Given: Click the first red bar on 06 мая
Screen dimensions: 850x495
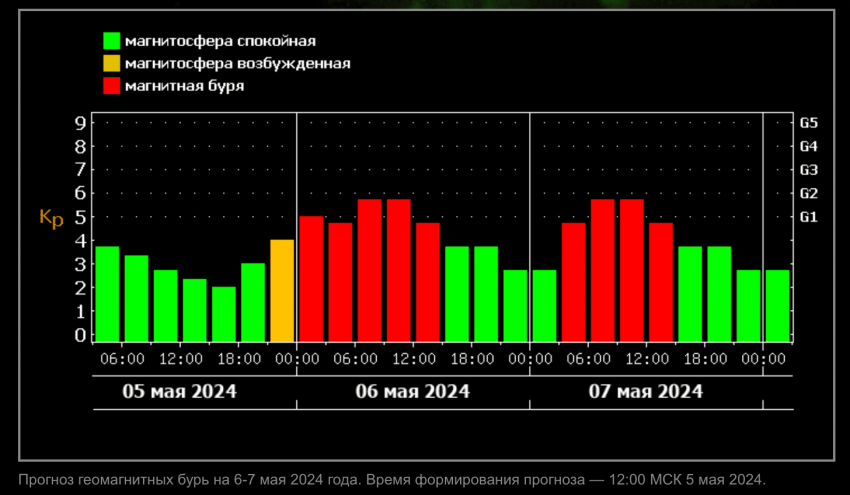Looking at the screenshot, I should pos(311,279).
